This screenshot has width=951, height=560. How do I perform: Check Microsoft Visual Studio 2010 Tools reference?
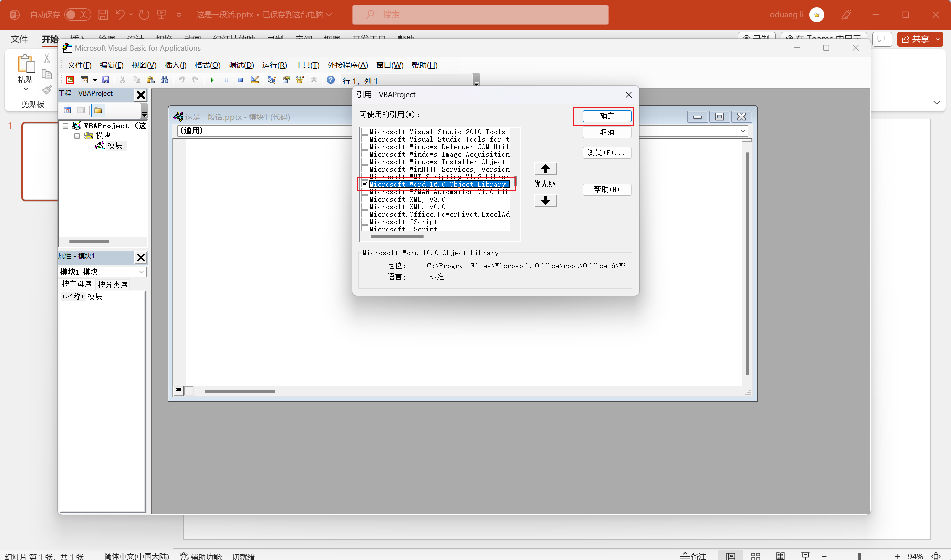click(365, 132)
